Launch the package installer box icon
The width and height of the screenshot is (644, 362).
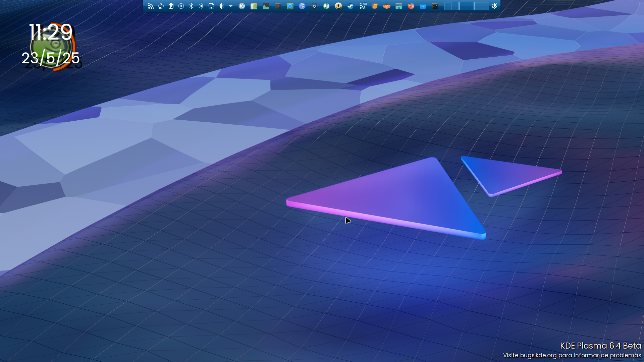(254, 6)
